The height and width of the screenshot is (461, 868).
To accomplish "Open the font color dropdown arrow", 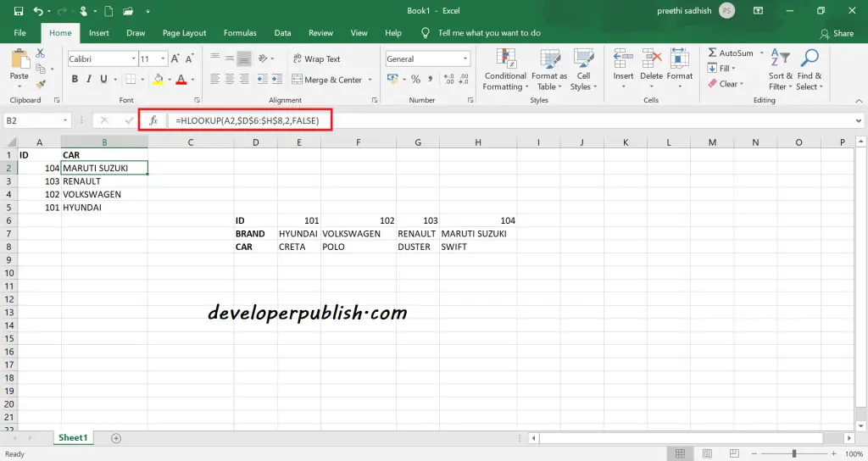I will coord(192,80).
